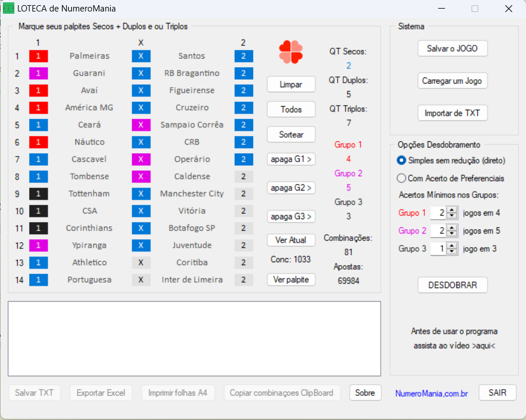Open the NumeroMania.com.br link
This screenshot has width=526, height=420.
431,394
